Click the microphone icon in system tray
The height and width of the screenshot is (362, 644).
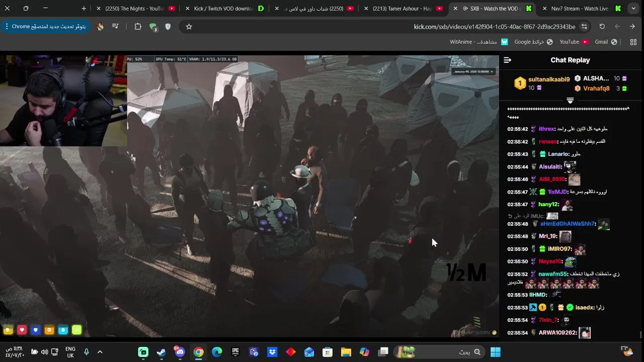[87, 352]
